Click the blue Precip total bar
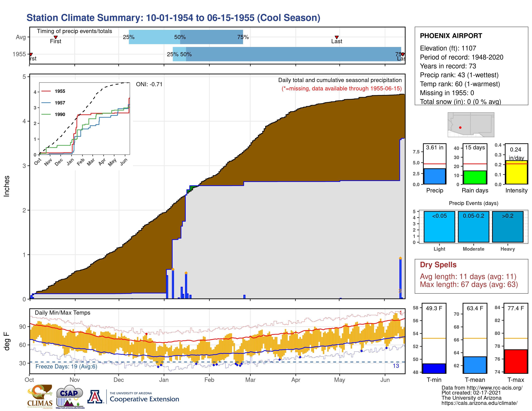This screenshot has width=532, height=411. coord(435,176)
